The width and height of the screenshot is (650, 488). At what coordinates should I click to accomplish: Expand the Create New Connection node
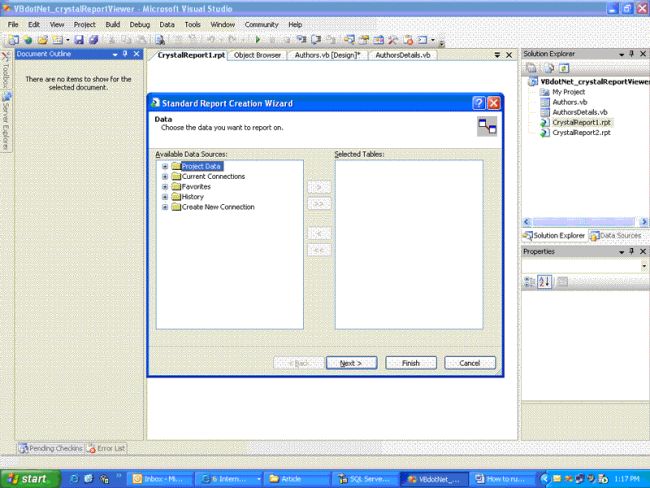click(x=165, y=207)
